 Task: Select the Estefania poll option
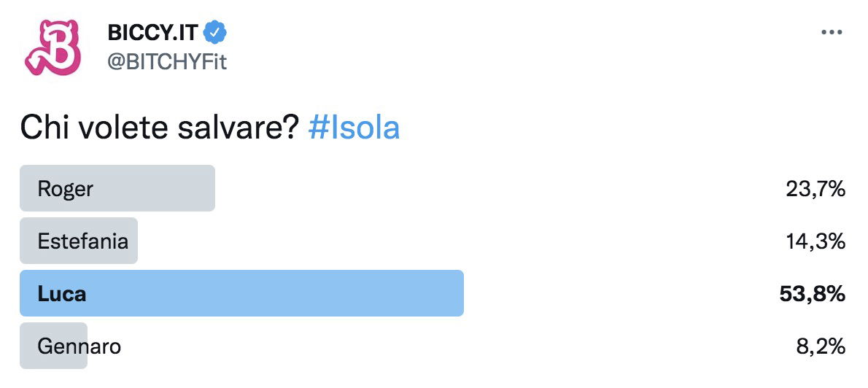point(433,241)
